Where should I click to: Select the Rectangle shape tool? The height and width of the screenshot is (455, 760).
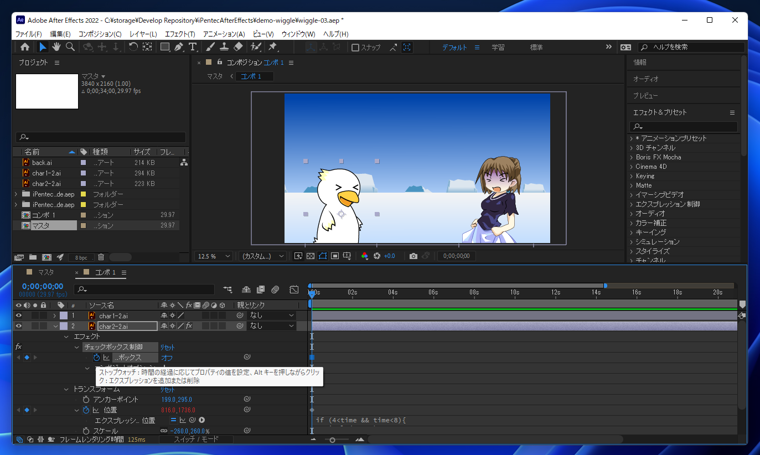pos(165,47)
